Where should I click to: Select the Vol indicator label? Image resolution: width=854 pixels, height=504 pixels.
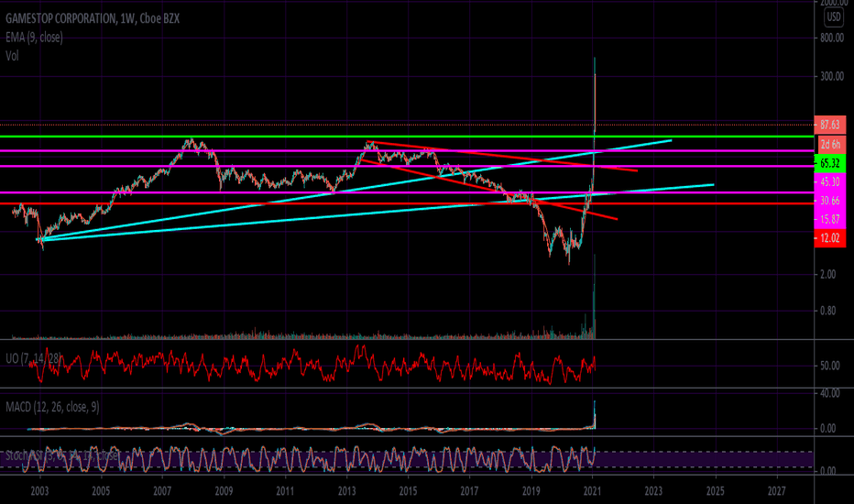point(12,56)
